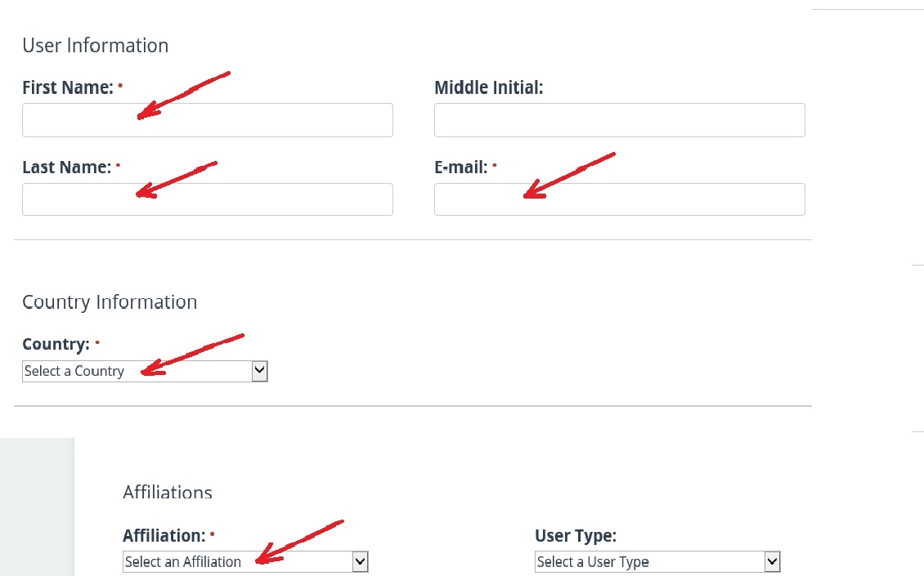Open the Select a User Type dropdown
924x576 pixels.
649,562
